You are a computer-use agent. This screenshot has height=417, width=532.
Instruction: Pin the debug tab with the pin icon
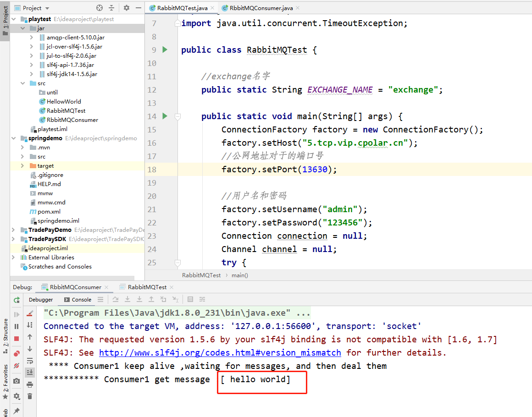[17, 411]
